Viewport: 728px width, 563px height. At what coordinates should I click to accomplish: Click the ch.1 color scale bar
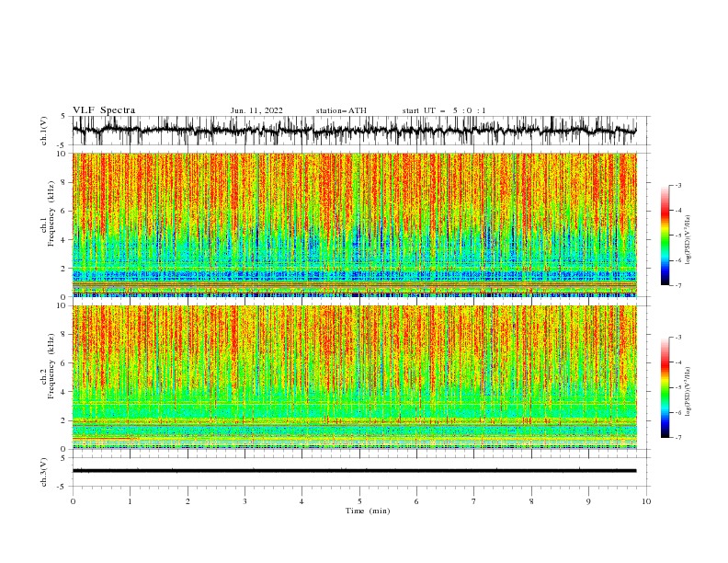coord(665,236)
